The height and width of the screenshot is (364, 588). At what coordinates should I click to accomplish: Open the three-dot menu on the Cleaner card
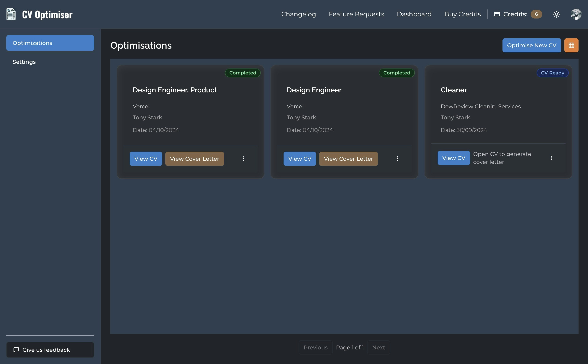[x=551, y=158]
